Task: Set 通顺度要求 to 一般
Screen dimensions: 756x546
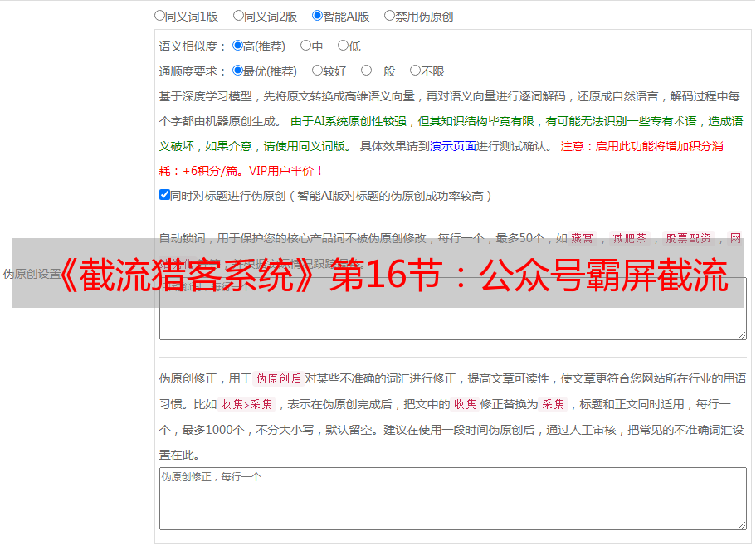Action: pyautogui.click(x=367, y=71)
